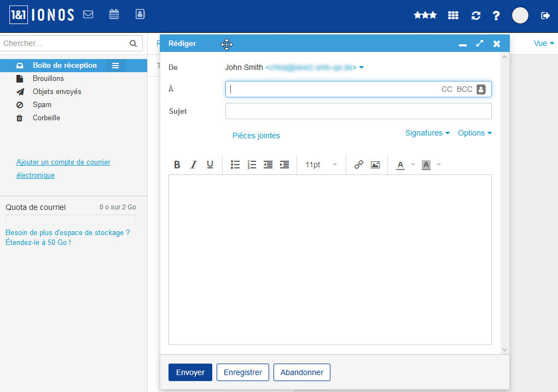Insert an image into the message
Image resolution: width=558 pixels, height=392 pixels.
click(375, 165)
